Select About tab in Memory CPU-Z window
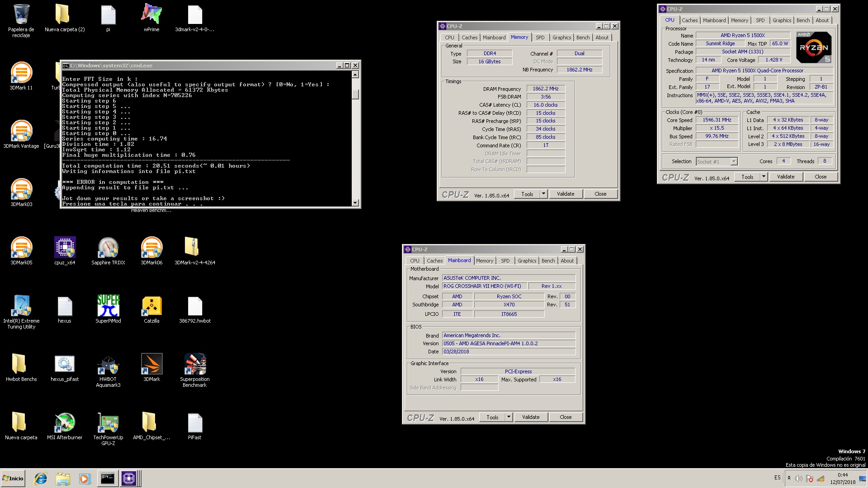Screen dimensions: 868x488 click(x=602, y=38)
